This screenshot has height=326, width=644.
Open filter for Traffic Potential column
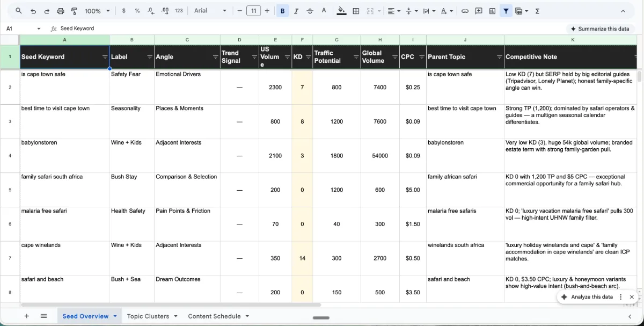click(356, 57)
